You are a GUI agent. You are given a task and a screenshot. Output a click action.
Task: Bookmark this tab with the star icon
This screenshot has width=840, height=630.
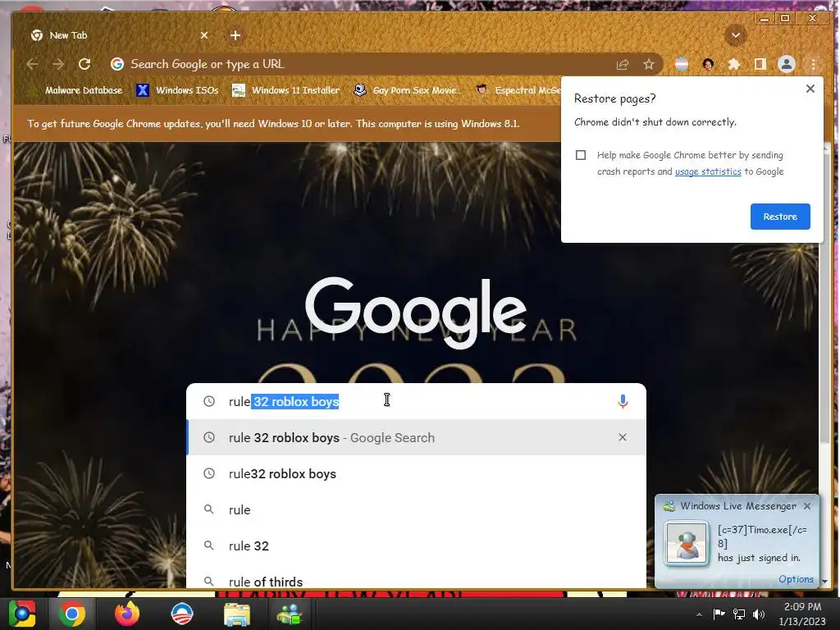pyautogui.click(x=649, y=65)
